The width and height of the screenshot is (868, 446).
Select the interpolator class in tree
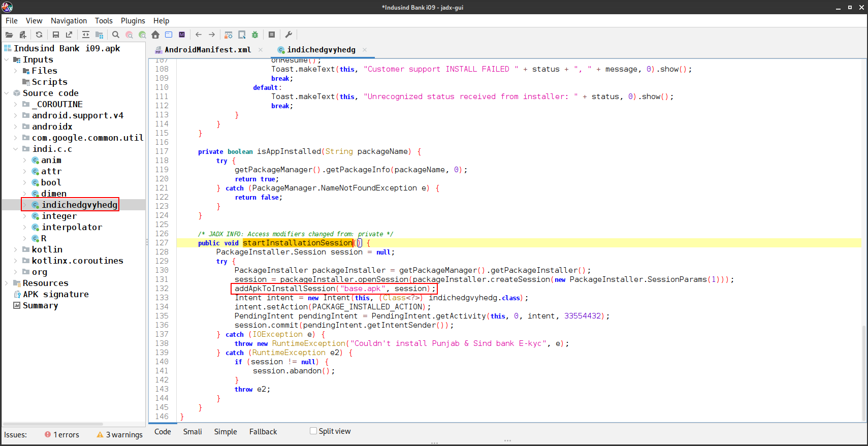pos(72,227)
